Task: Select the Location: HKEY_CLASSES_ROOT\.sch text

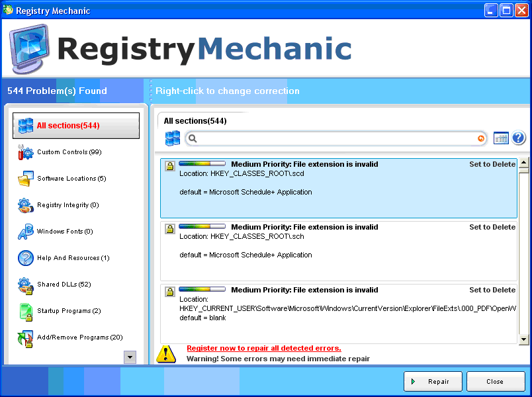Action: 242,236
